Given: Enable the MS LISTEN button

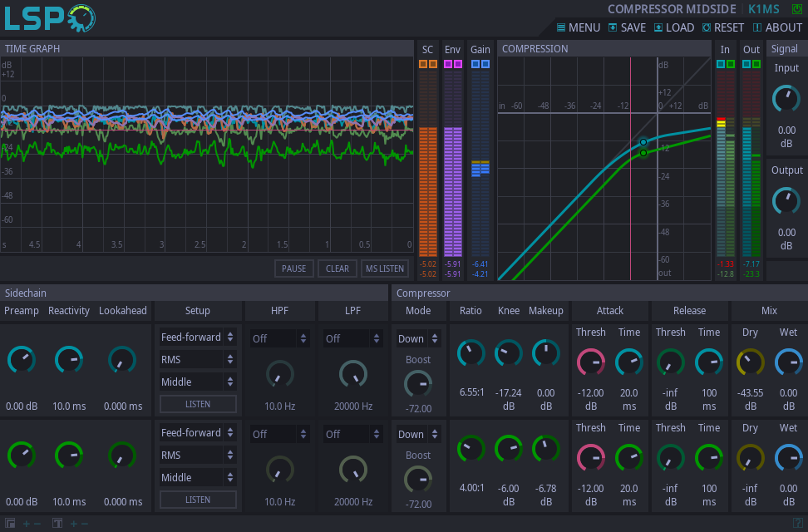Looking at the screenshot, I should point(384,268).
